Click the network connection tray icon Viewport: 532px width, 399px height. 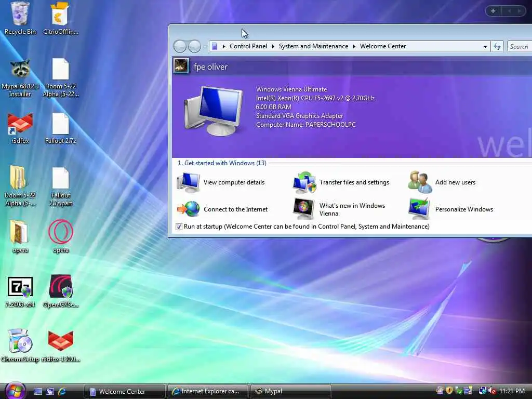tap(482, 391)
